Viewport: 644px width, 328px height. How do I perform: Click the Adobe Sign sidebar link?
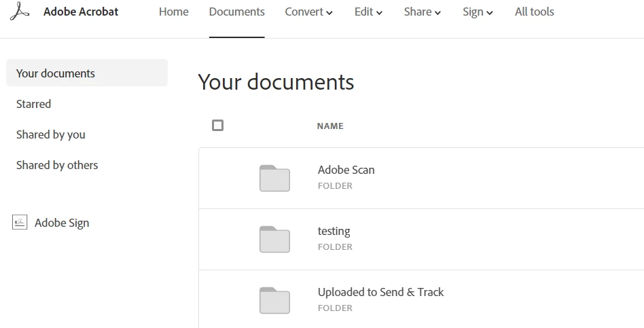click(62, 223)
